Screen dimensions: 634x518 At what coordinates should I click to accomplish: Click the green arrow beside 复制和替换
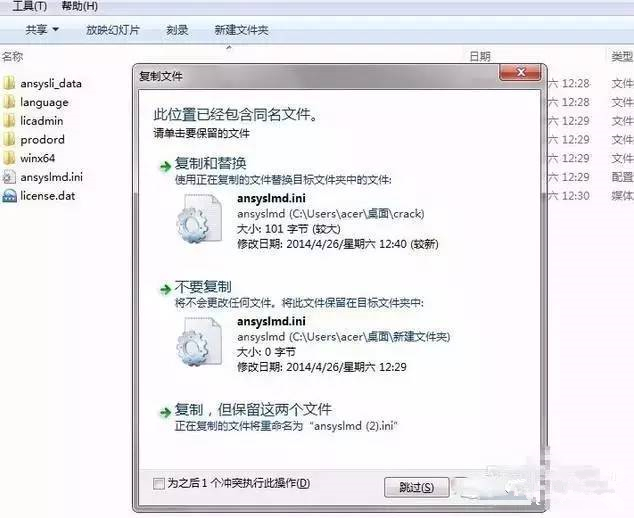tap(165, 166)
